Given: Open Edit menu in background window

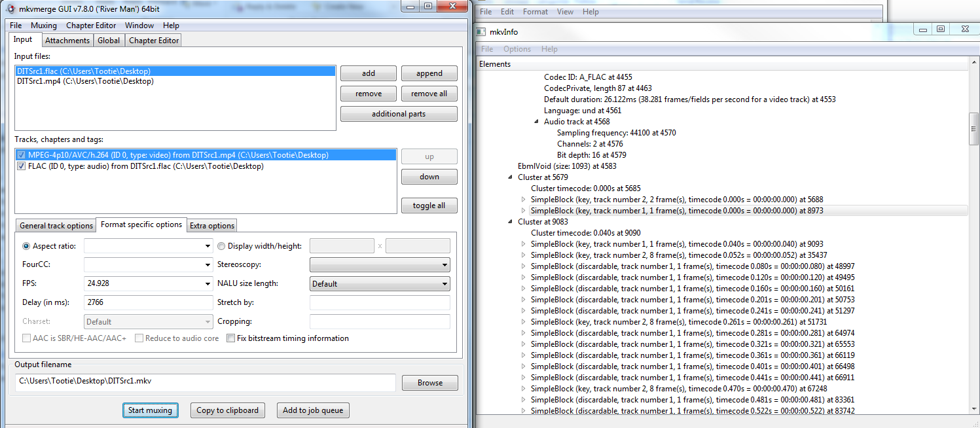Looking at the screenshot, I should pos(507,12).
